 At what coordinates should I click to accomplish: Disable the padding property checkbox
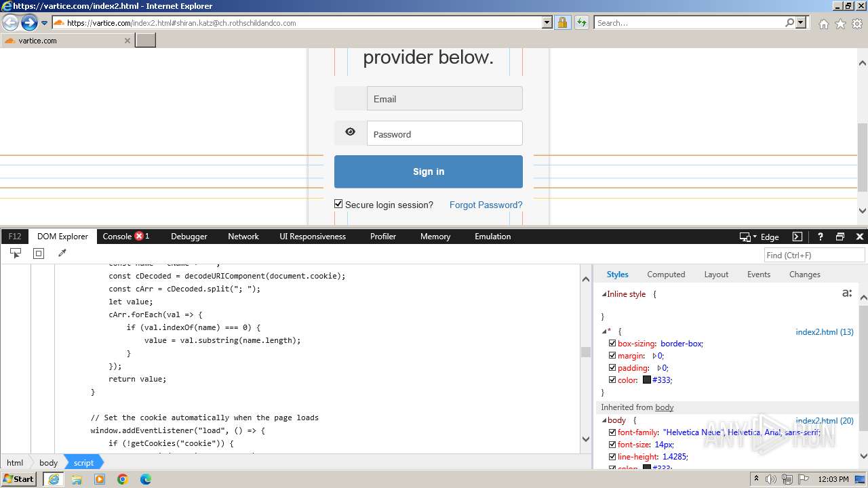[612, 368]
